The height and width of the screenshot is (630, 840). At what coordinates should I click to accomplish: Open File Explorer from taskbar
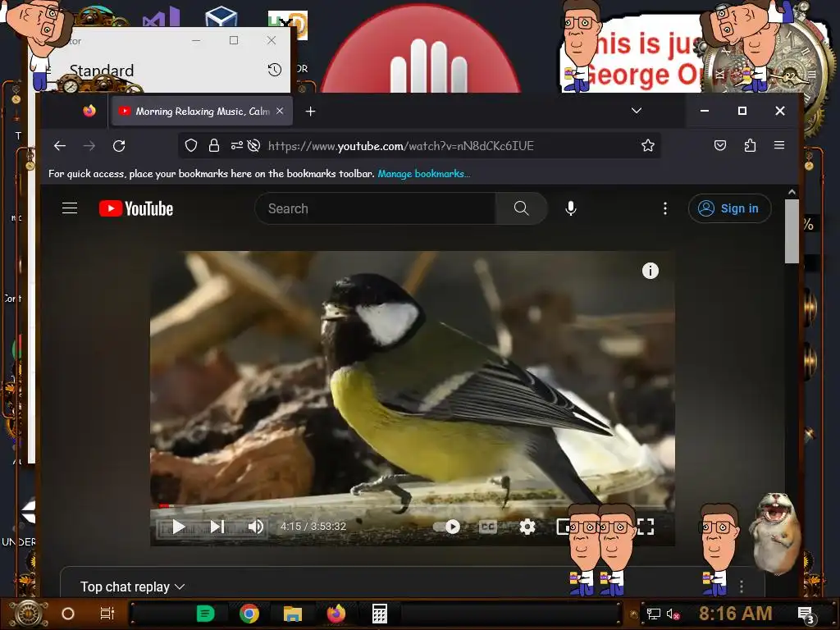point(293,614)
